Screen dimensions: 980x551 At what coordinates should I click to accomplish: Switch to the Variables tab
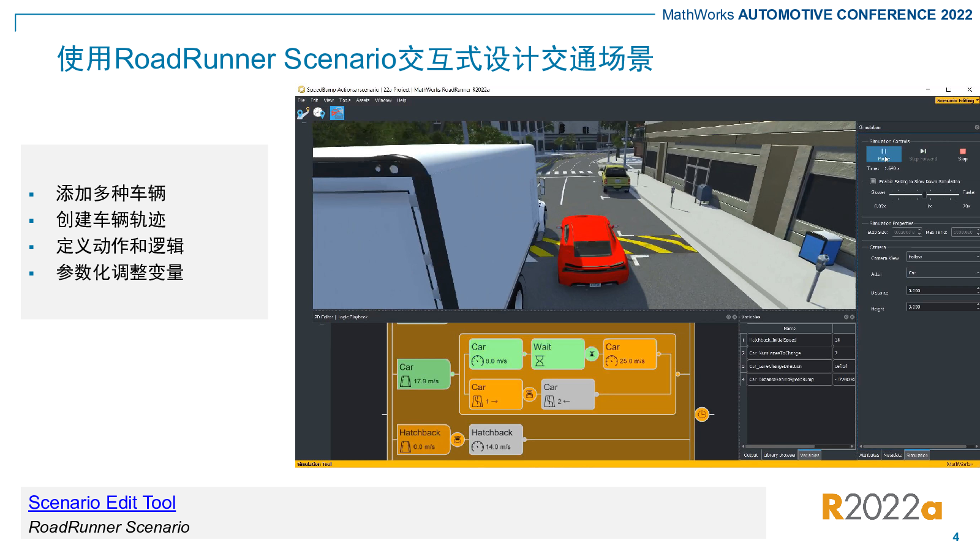click(809, 455)
